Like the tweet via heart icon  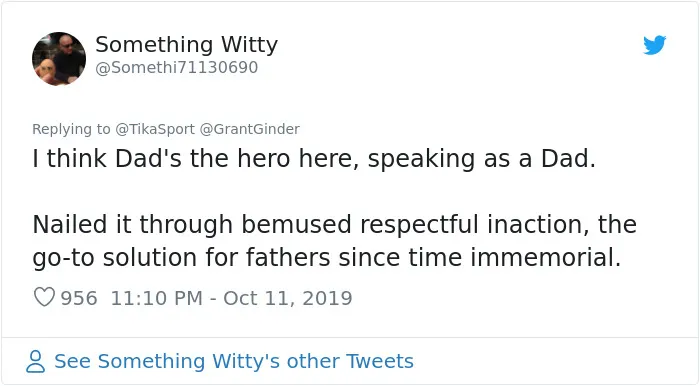pyautogui.click(x=44, y=297)
